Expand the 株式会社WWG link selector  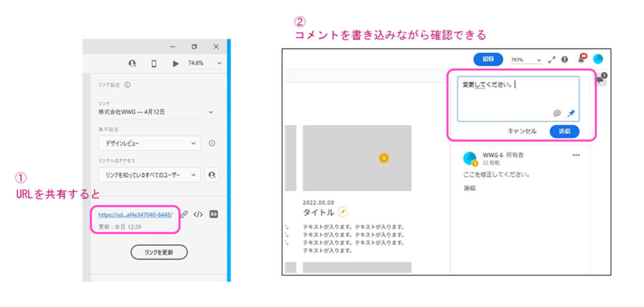point(211,112)
